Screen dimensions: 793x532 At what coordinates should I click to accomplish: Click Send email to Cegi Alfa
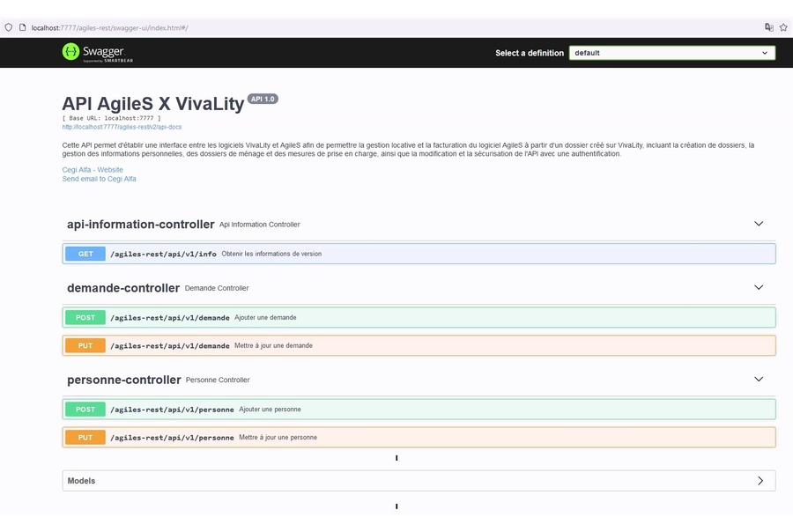[99, 179]
